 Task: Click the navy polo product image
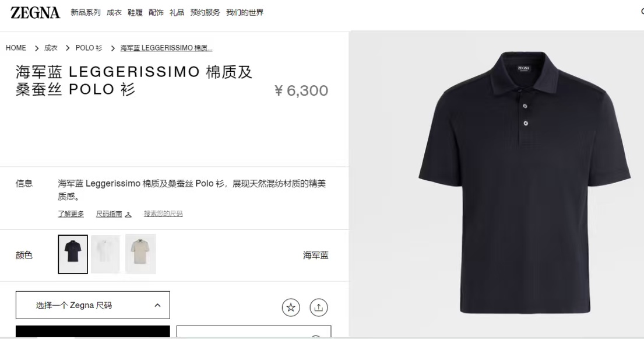tap(525, 182)
